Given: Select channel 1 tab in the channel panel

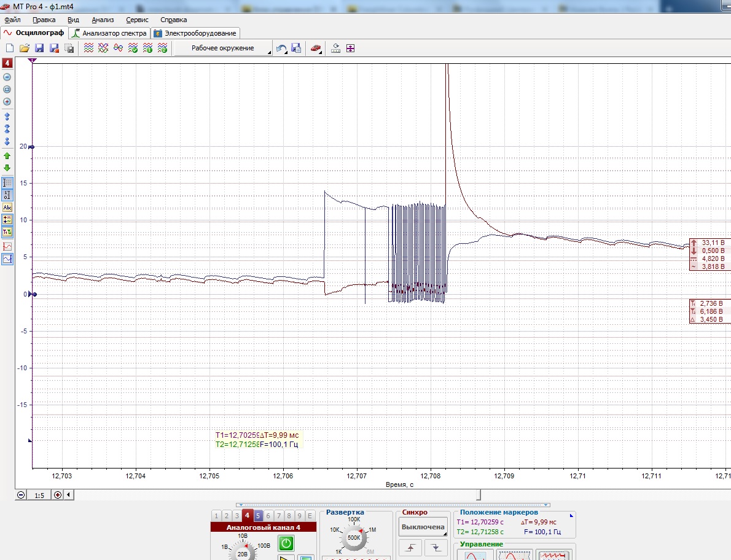Looking at the screenshot, I should click(216, 516).
